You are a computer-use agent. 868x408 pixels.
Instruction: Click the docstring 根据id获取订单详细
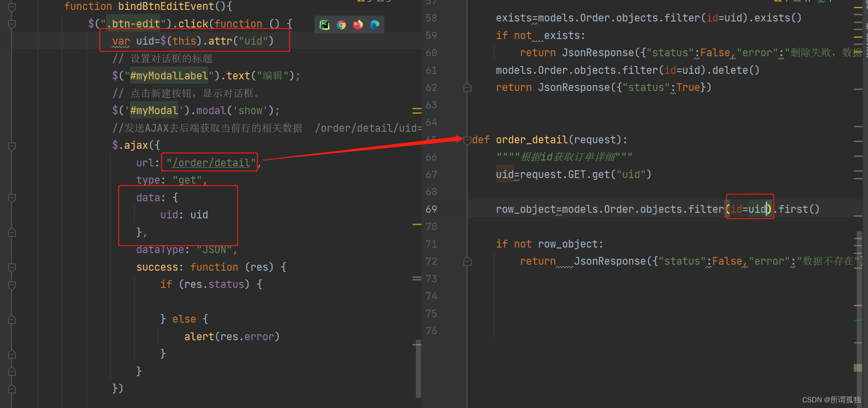[564, 157]
